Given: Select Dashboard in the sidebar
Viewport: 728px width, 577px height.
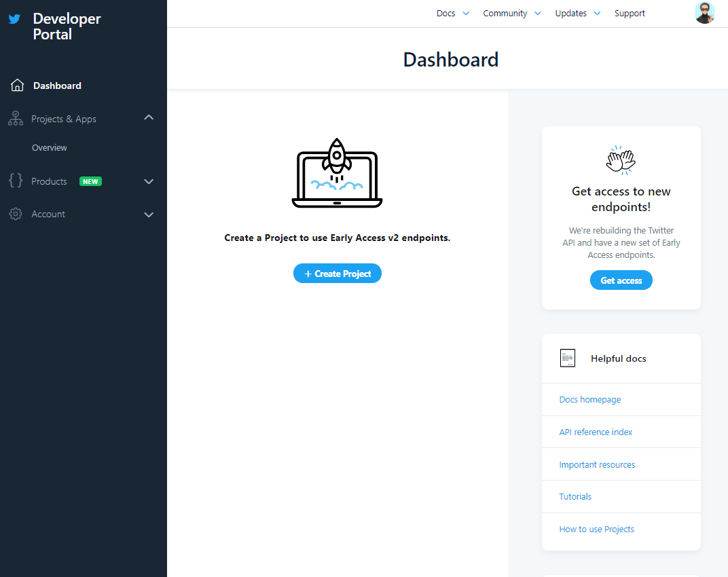Looking at the screenshot, I should point(57,86).
